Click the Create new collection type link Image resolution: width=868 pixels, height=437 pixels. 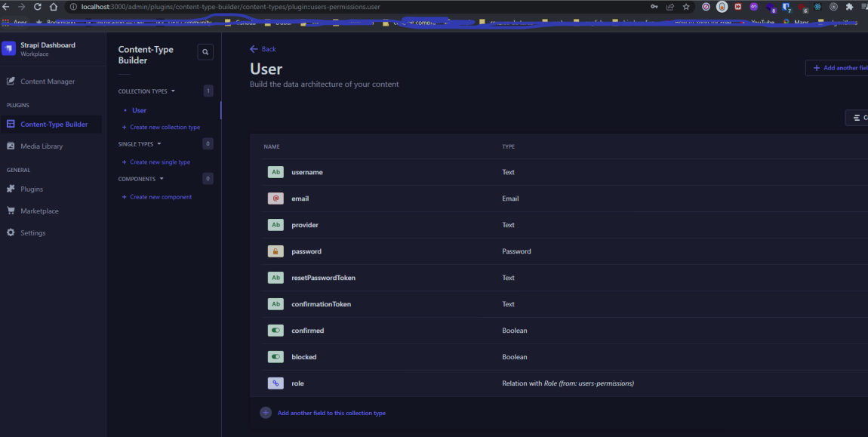coord(163,127)
